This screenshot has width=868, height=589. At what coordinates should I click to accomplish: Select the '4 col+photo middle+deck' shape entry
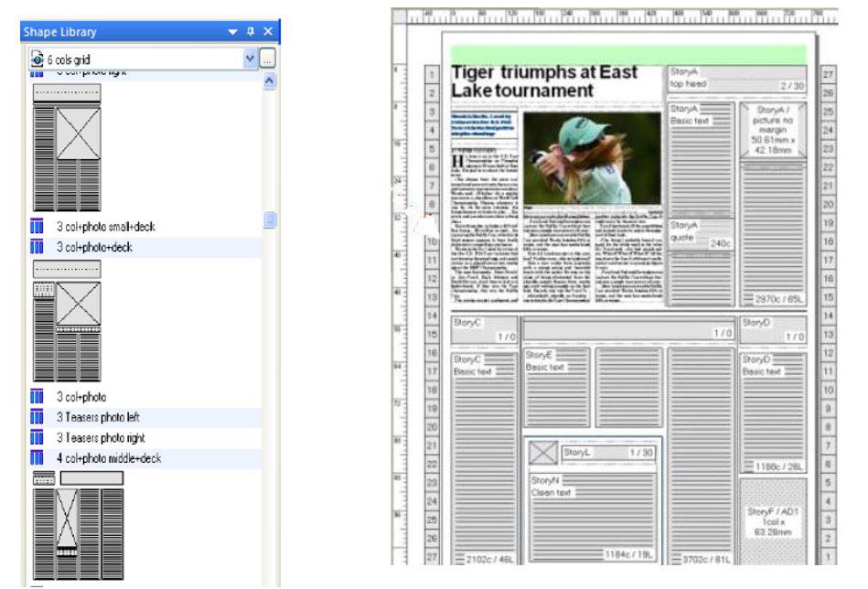(x=145, y=458)
